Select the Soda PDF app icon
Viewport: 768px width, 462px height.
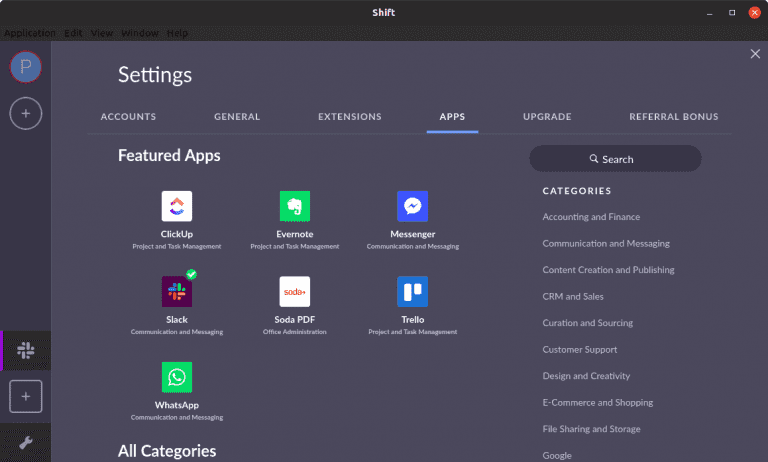tap(295, 292)
